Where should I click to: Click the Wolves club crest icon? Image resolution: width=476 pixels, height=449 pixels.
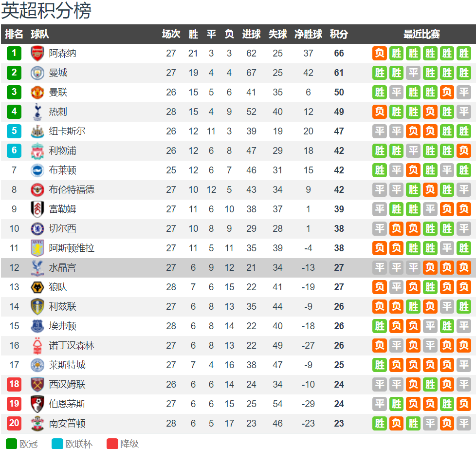[37, 287]
